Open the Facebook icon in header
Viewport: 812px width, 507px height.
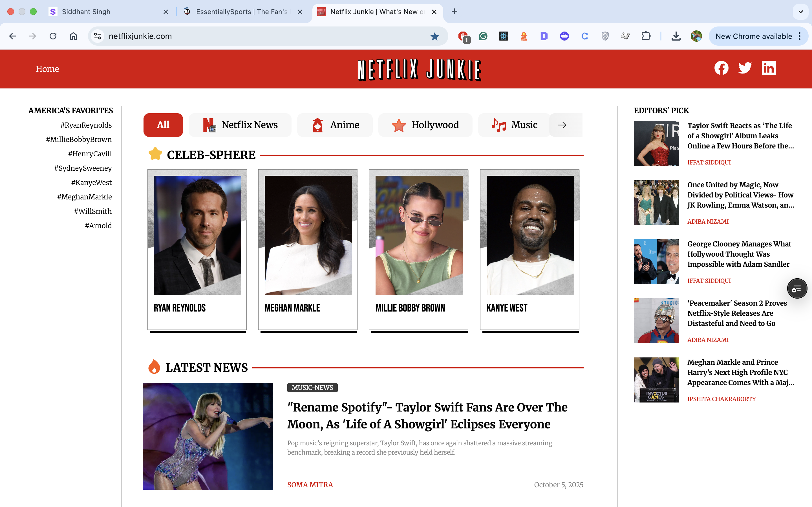tap(721, 68)
